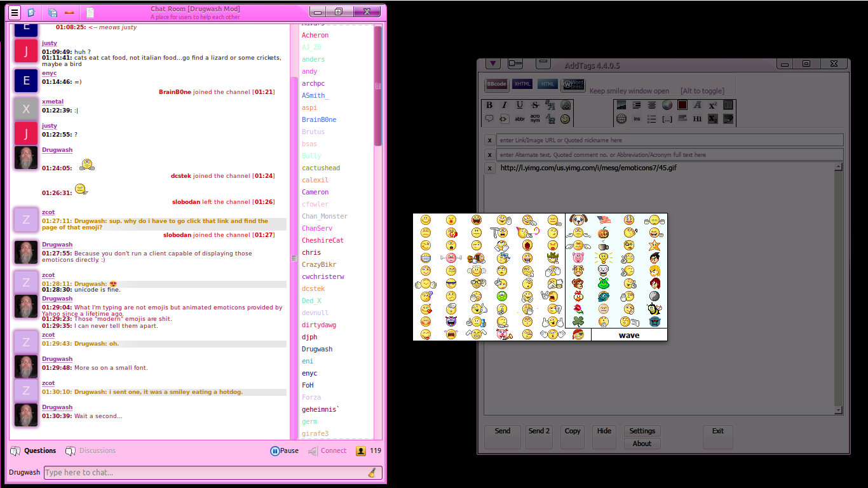The image size is (868, 488).
Task: Click Exit in AddTags
Action: tap(718, 437)
